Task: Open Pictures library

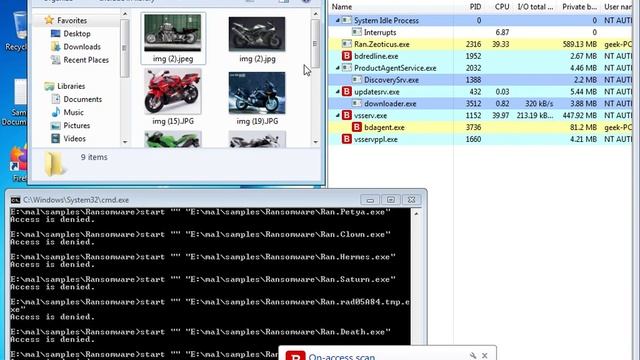Action: coord(76,125)
